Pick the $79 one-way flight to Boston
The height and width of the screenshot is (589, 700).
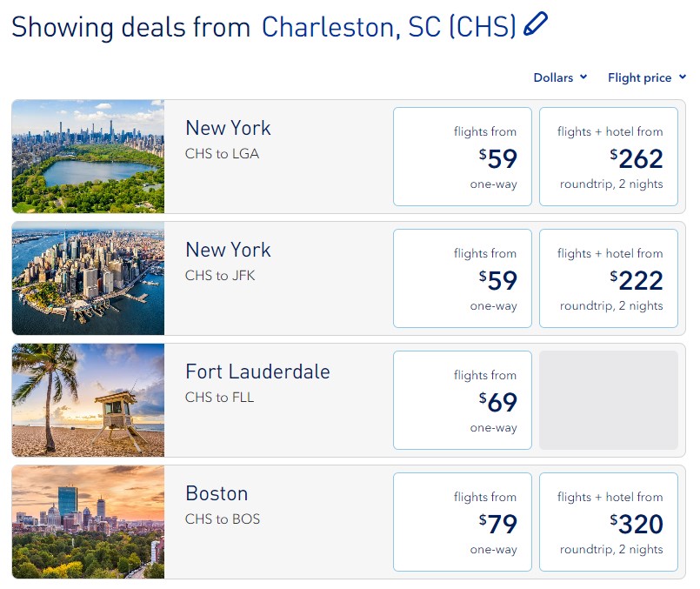[463, 522]
